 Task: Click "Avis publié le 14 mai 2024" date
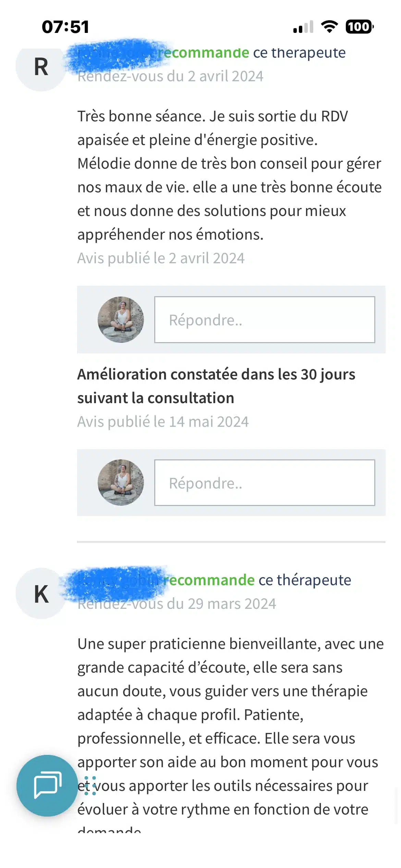click(x=163, y=422)
